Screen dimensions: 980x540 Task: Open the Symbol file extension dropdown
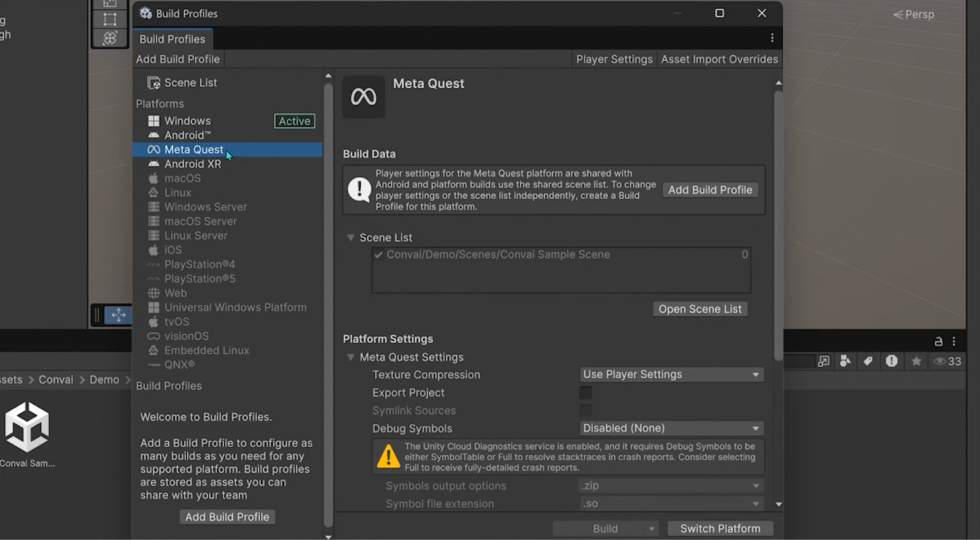coord(671,504)
